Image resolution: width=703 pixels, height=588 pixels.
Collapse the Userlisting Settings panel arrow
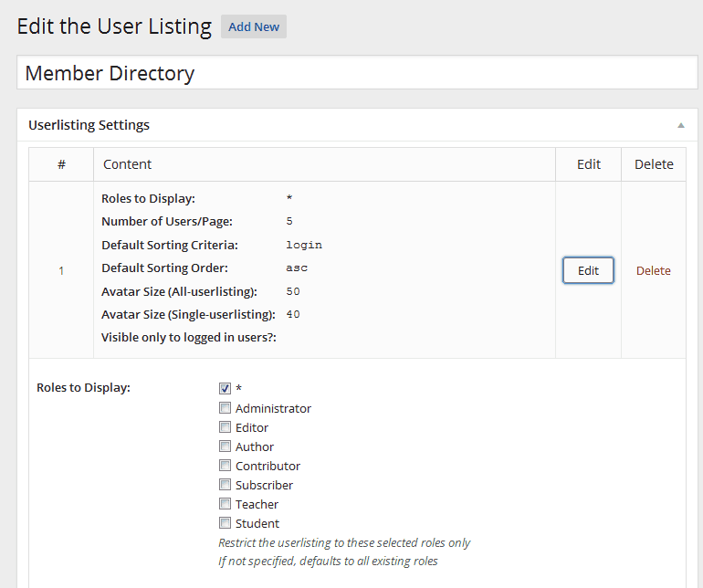680,125
